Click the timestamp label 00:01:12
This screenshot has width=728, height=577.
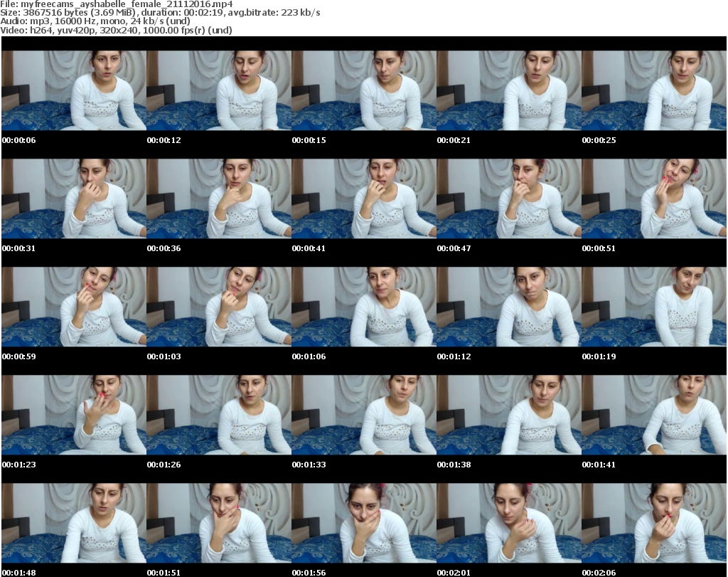click(x=454, y=356)
